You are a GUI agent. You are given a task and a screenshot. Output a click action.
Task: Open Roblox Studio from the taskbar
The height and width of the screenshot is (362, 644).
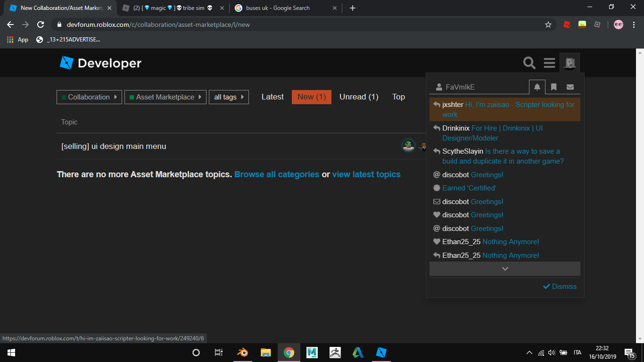tap(381, 353)
